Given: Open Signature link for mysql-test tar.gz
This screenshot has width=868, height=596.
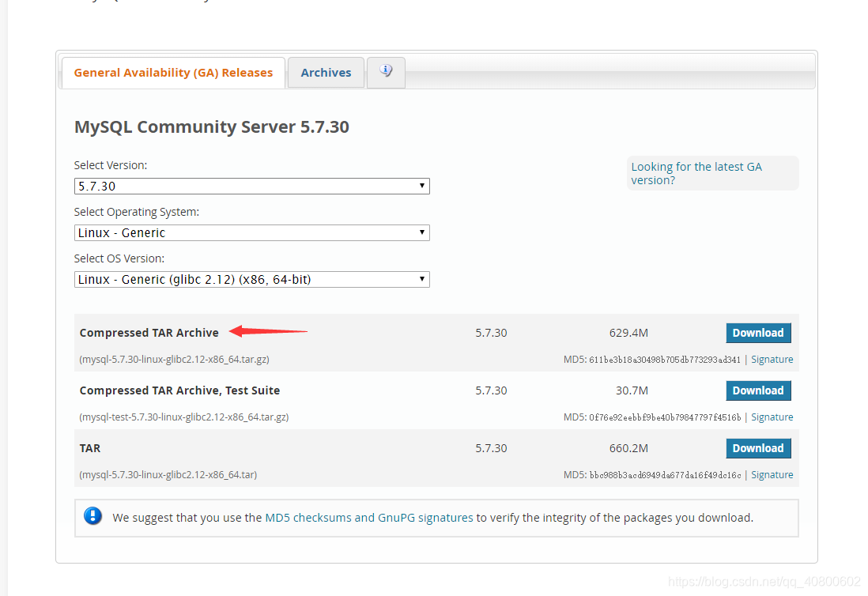Looking at the screenshot, I should click(x=772, y=417).
